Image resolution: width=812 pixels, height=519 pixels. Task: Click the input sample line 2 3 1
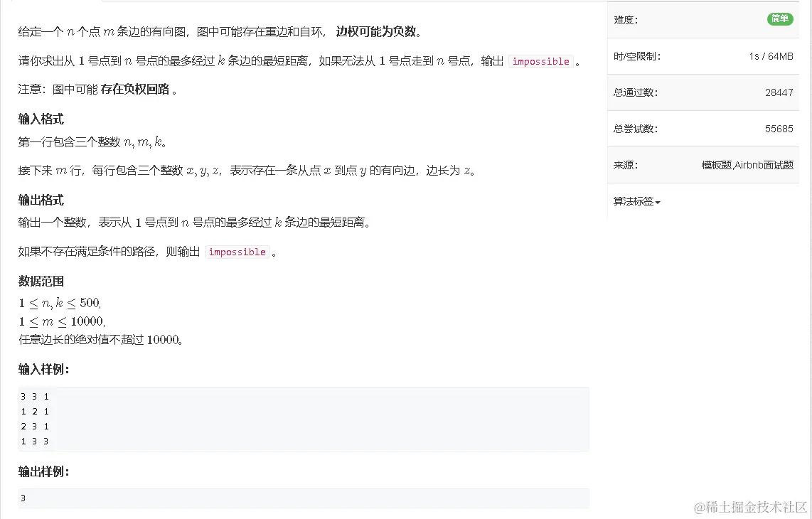[35, 427]
